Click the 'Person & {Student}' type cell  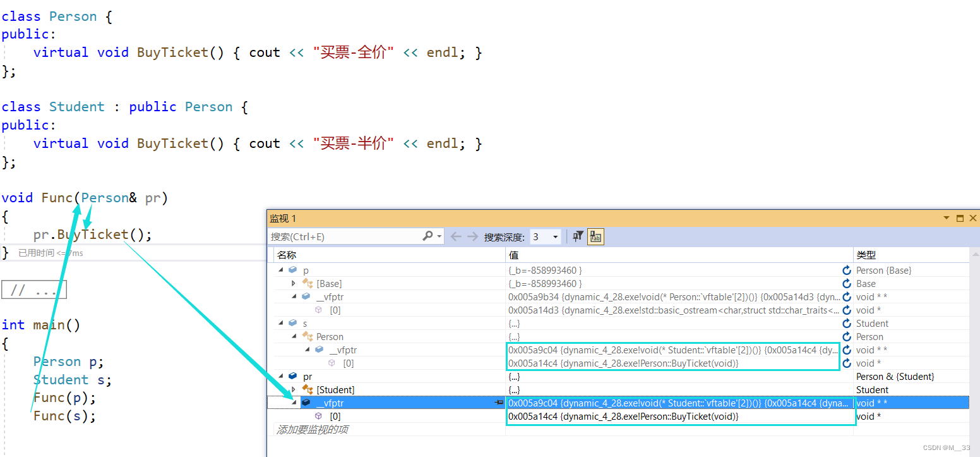tap(895, 376)
